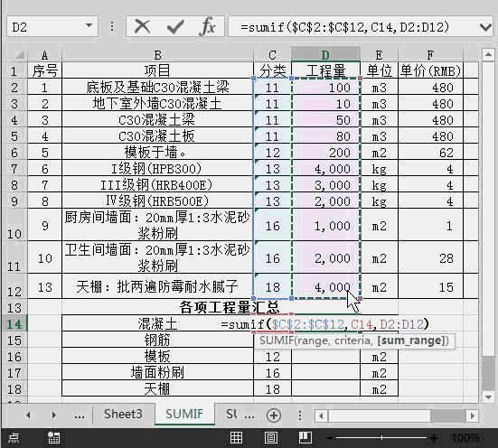Select column E header
Screen dimensions: 498x448
[379, 55]
